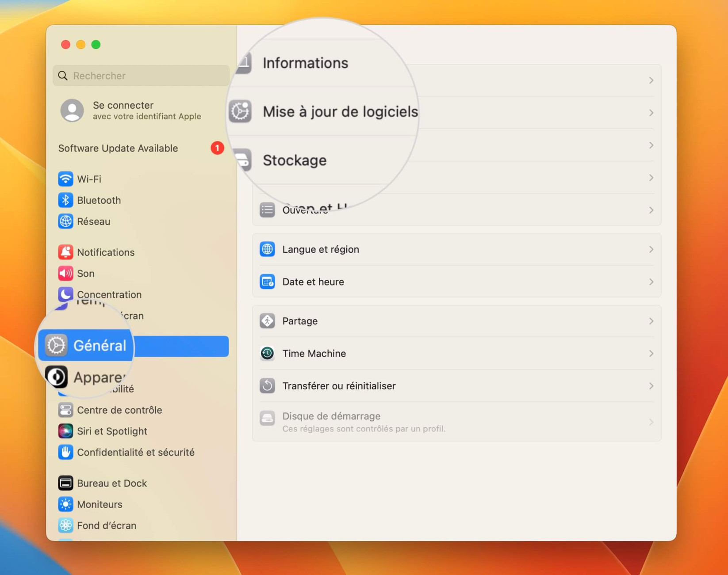The image size is (728, 575).
Task: Click the Langue et région globe icon
Action: tap(267, 249)
